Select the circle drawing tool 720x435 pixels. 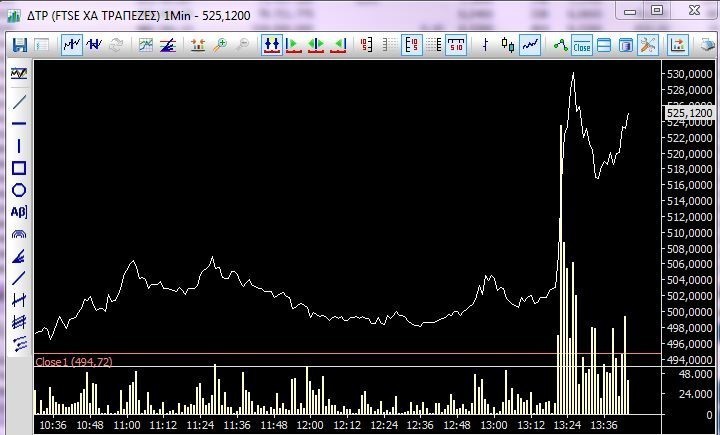click(x=19, y=190)
